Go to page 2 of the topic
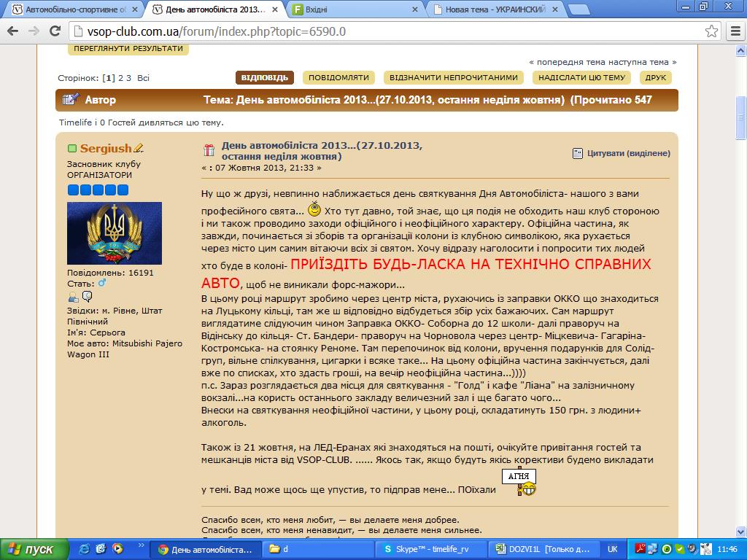 coord(120,78)
